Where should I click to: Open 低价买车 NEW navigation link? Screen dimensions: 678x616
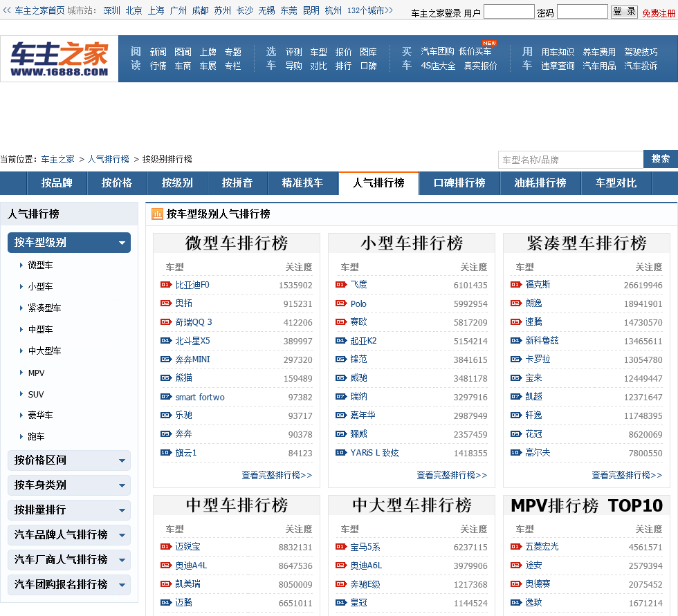(x=475, y=51)
